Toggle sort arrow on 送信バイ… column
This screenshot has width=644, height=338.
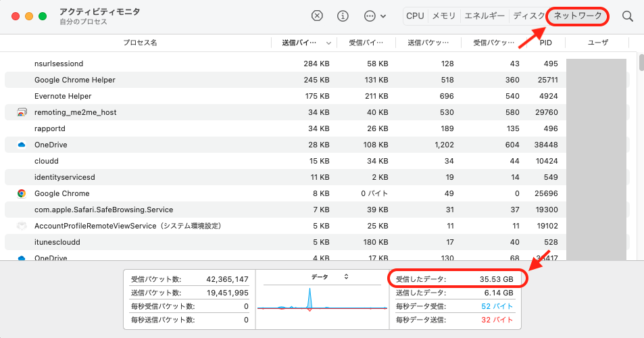(x=328, y=43)
